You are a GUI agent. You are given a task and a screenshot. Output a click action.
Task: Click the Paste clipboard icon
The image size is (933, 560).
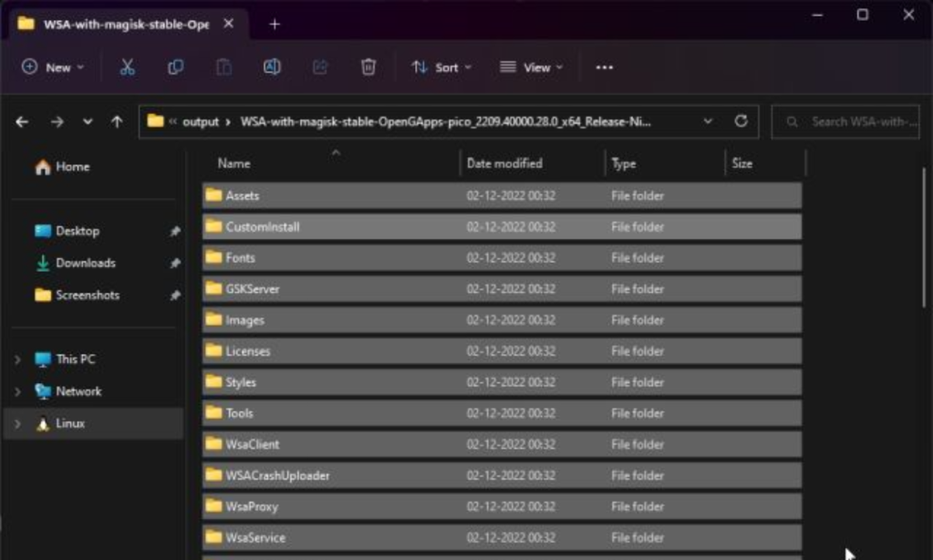(223, 67)
